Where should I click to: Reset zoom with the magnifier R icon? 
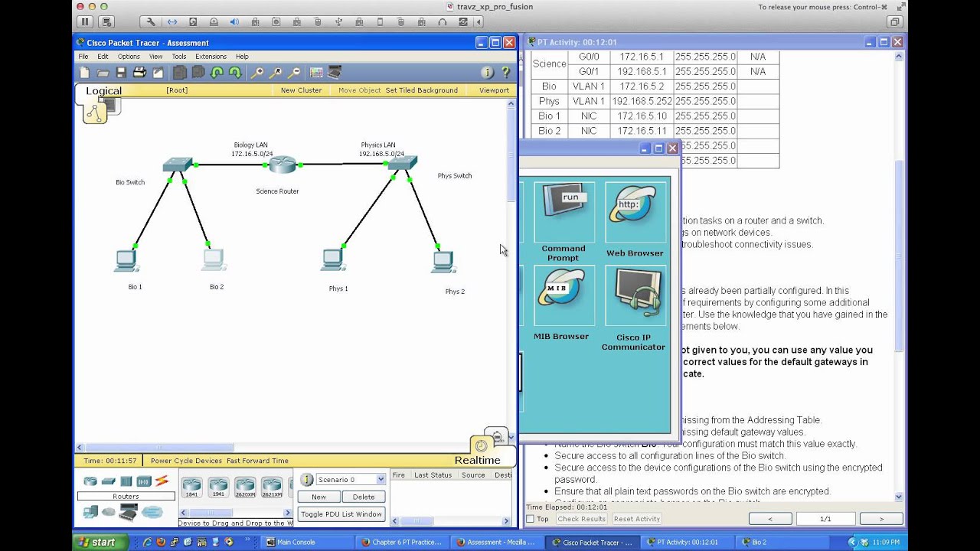tap(275, 73)
